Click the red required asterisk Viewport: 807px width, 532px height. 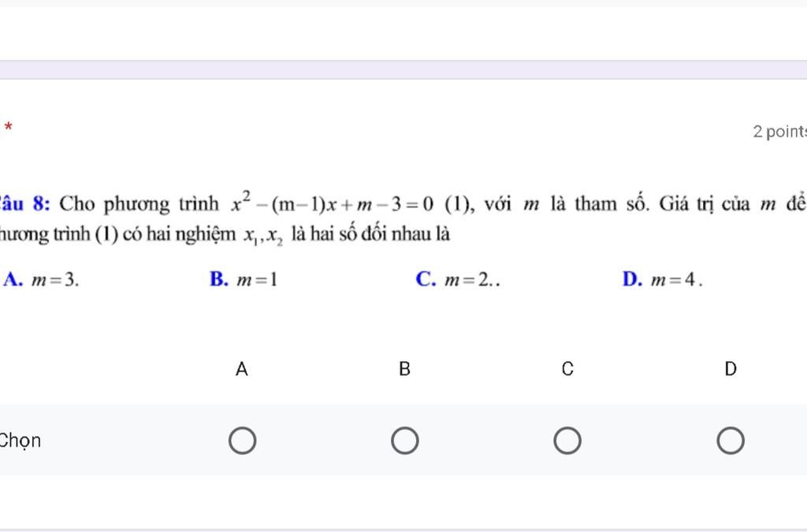coord(8,127)
